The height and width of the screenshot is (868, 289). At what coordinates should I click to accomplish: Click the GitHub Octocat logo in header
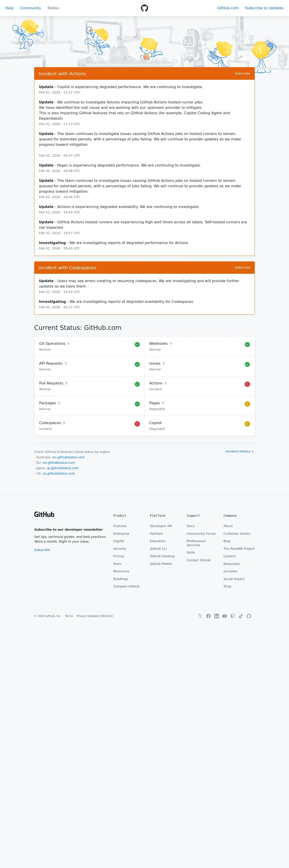coord(144,8)
